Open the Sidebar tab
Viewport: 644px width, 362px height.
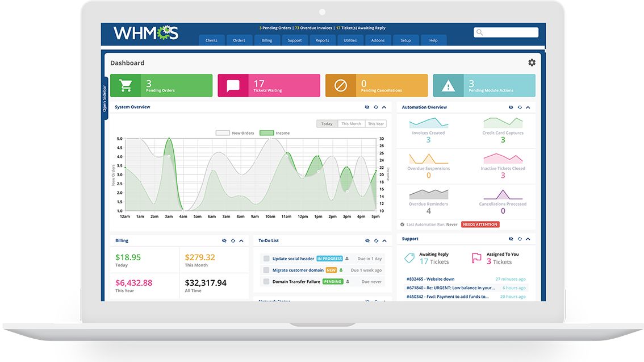pos(104,98)
